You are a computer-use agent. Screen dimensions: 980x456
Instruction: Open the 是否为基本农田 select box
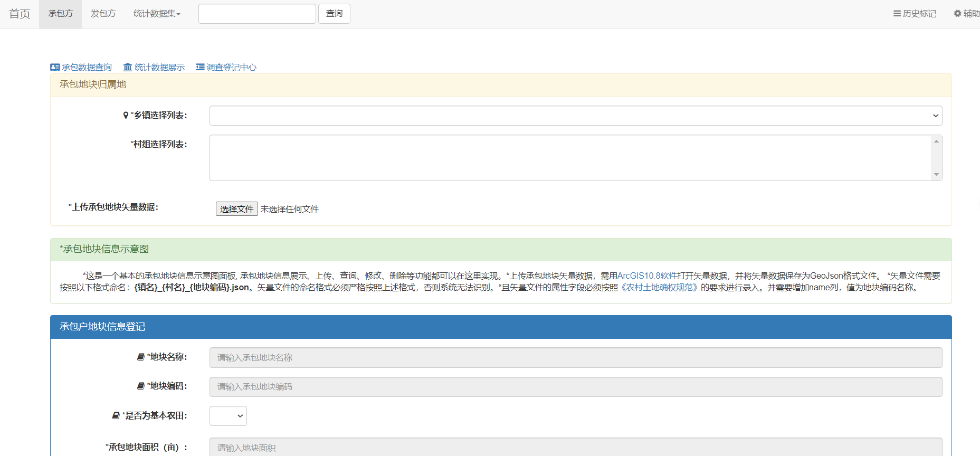click(x=228, y=416)
